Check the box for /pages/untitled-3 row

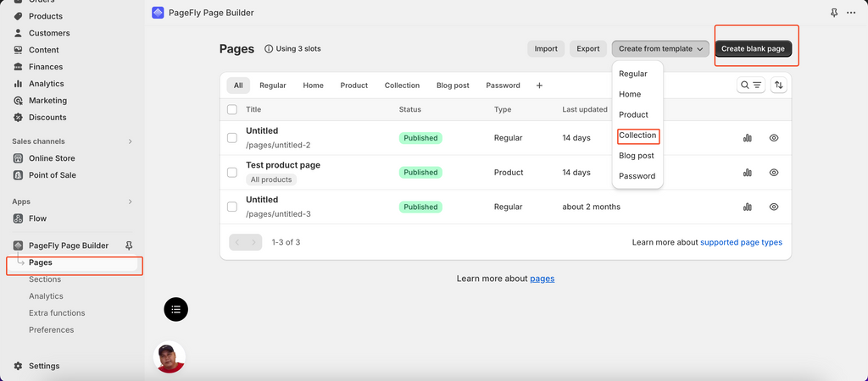(232, 207)
